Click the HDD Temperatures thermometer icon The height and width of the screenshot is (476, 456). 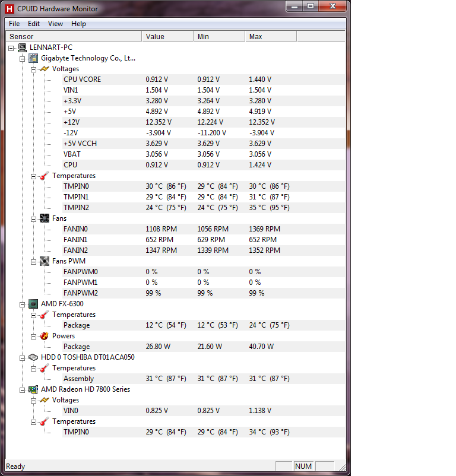tap(45, 368)
